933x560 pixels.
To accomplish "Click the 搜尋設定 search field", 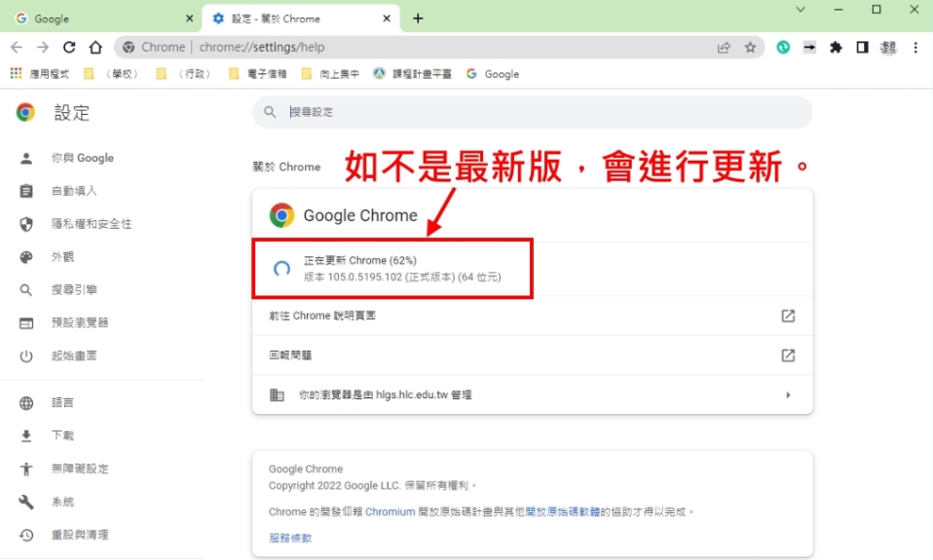I will click(x=533, y=112).
